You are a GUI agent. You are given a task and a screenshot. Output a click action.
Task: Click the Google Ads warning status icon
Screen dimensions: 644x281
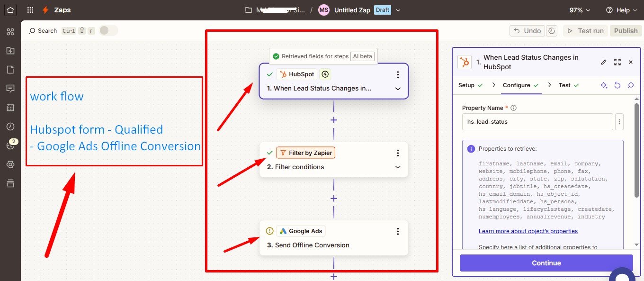(269, 231)
